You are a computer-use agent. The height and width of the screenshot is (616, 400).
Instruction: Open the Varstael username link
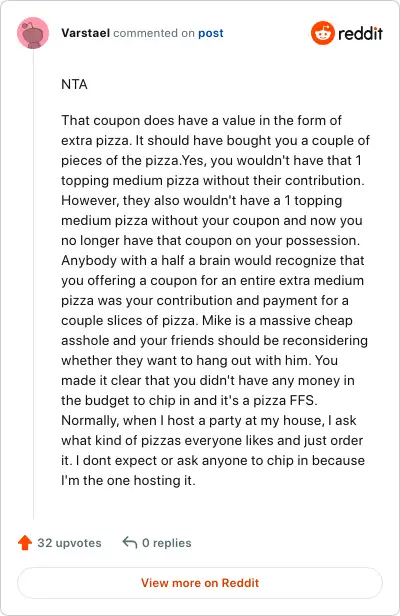coord(85,33)
